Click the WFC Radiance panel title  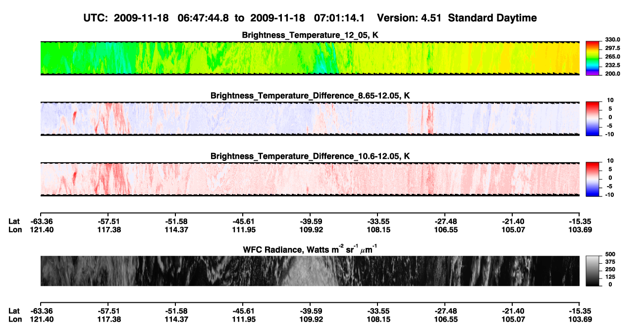pos(310,249)
